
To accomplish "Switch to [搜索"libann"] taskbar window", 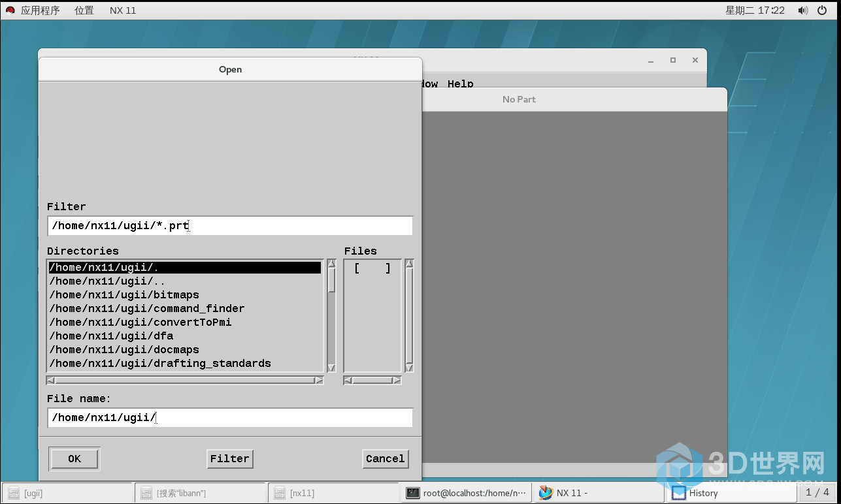I will point(201,493).
